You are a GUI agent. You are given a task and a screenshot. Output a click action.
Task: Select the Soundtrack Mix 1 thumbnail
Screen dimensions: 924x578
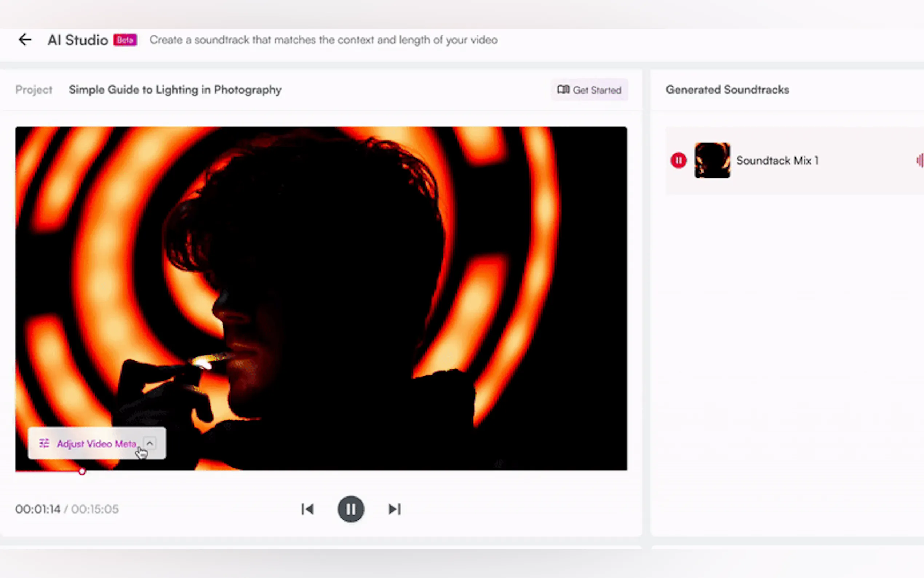tap(712, 160)
